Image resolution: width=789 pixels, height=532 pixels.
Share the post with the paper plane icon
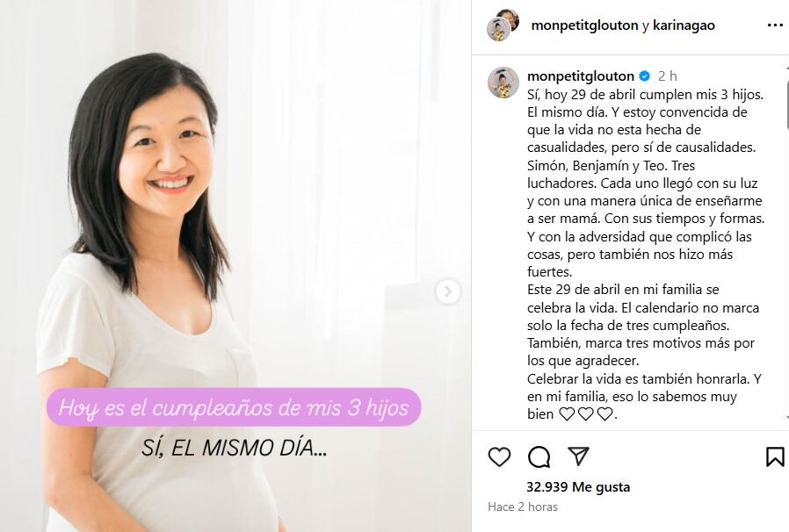tap(578, 456)
